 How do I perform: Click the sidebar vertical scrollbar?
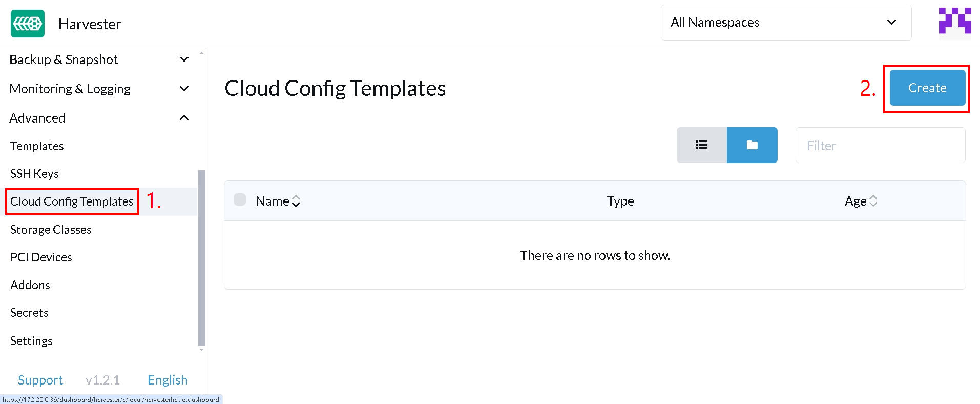(x=201, y=258)
